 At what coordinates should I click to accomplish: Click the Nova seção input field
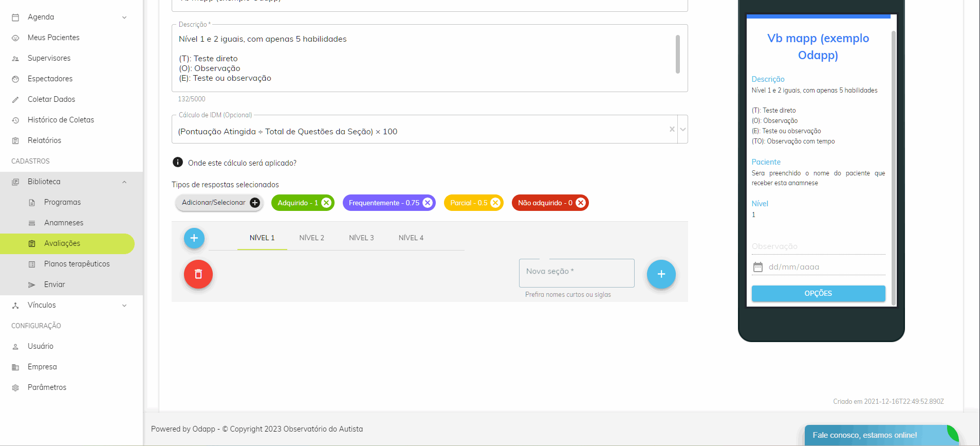pyautogui.click(x=577, y=273)
